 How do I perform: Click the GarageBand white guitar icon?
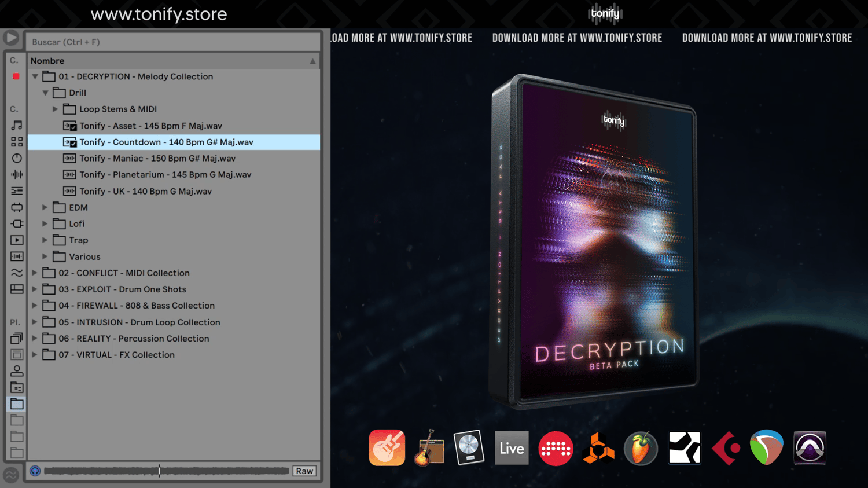387,447
